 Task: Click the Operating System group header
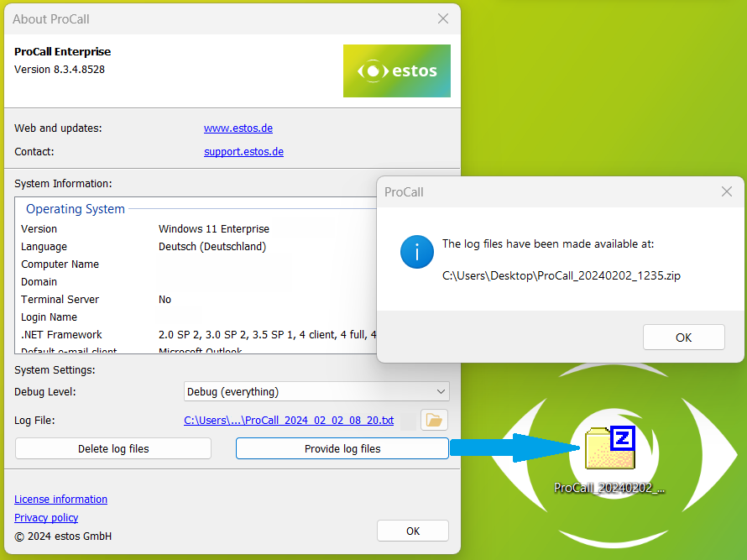tap(75, 209)
